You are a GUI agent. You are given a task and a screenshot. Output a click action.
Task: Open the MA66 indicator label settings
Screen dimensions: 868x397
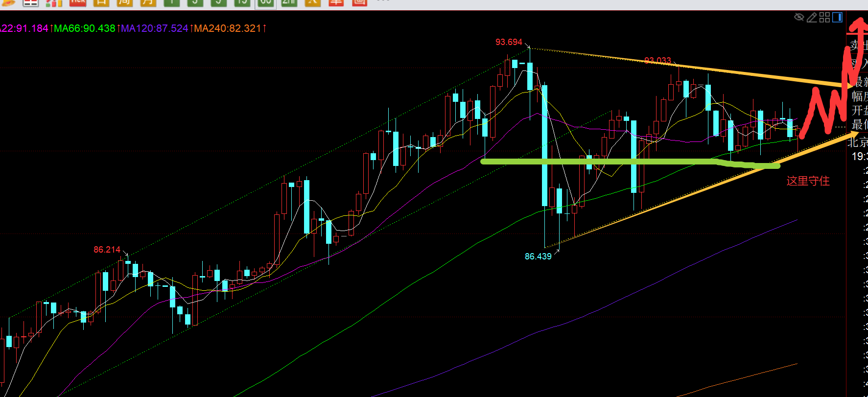84,28
